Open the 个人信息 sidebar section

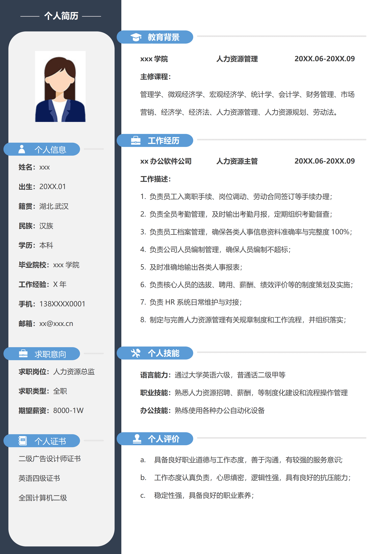pyautogui.click(x=51, y=149)
